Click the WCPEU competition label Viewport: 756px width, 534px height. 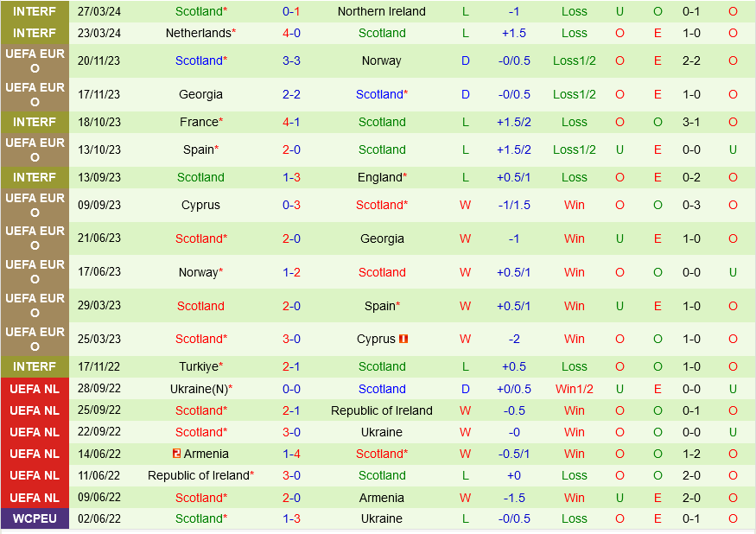[35, 518]
